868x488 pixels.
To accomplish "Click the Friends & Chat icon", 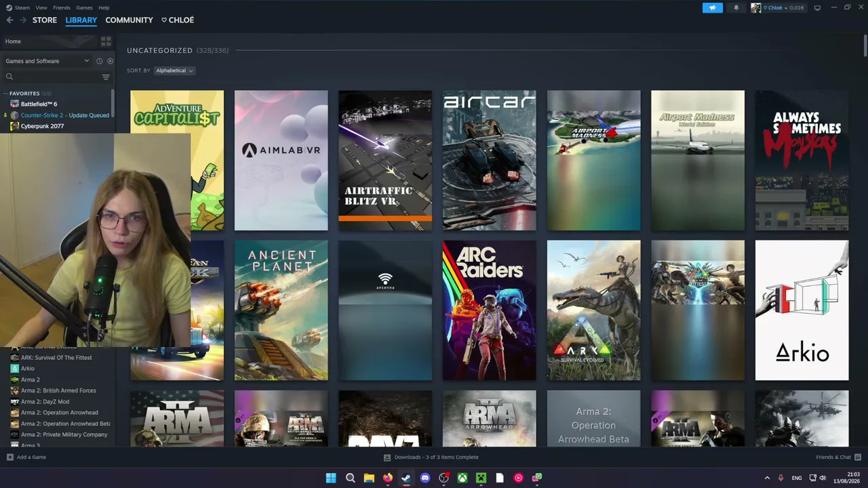I will (x=858, y=457).
